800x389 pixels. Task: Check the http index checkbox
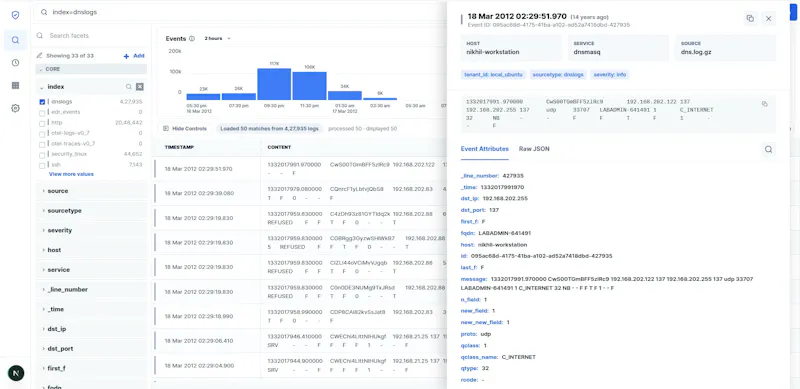tap(42, 123)
